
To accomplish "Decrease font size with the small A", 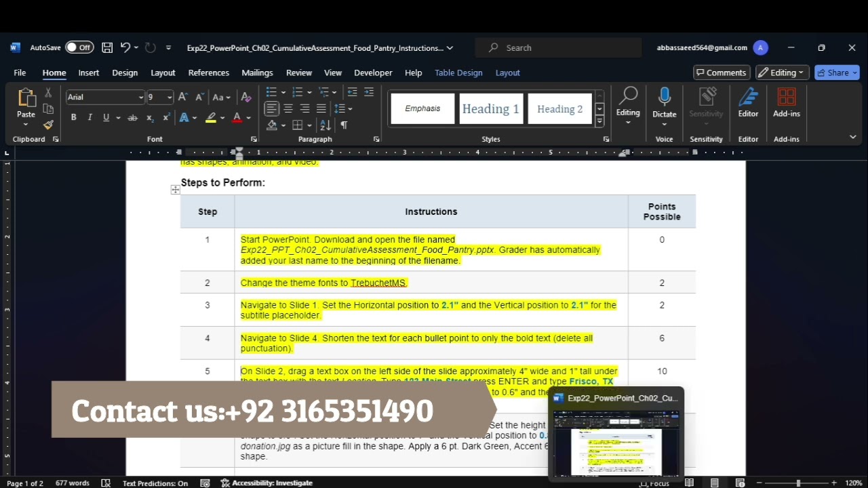I will point(199,97).
